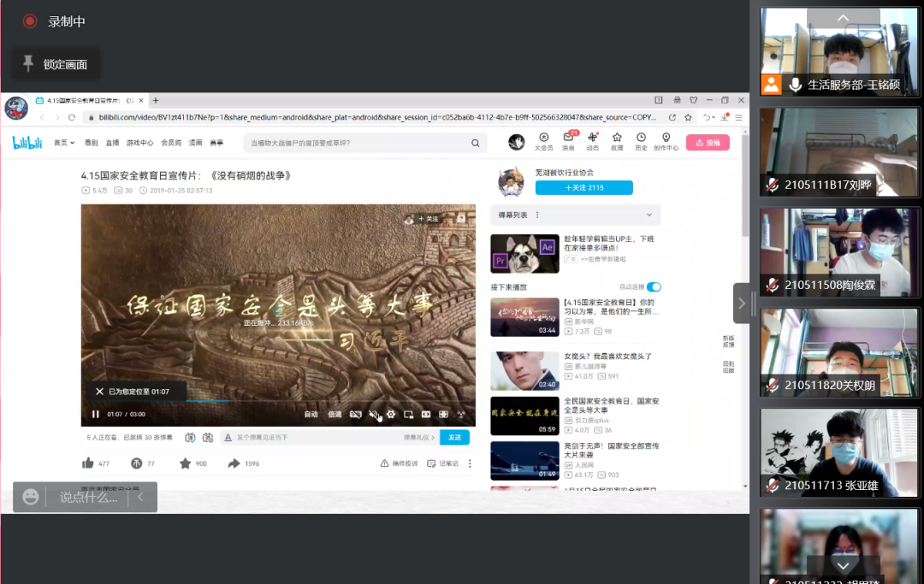The image size is (924, 584).
Task: Expand the 弹幕列表 panel chevron
Action: pos(649,215)
